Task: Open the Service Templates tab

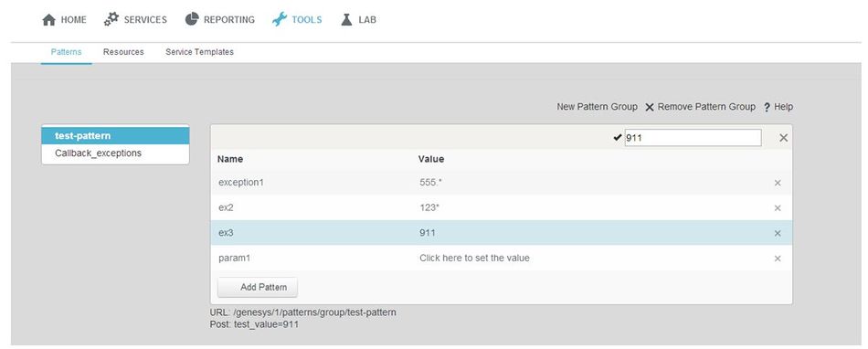Action: [199, 52]
